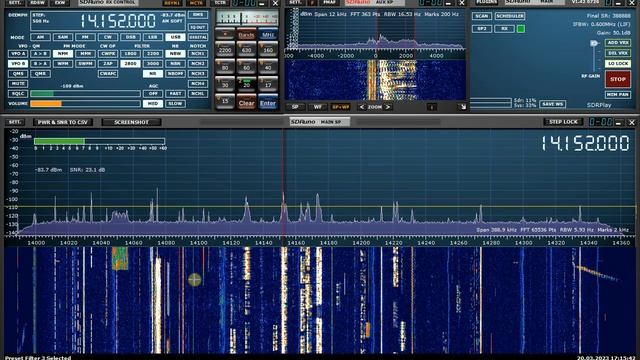The width and height of the screenshot is (640, 360).
Task: Toggle the SQLC squelch button
Action: pos(18,94)
